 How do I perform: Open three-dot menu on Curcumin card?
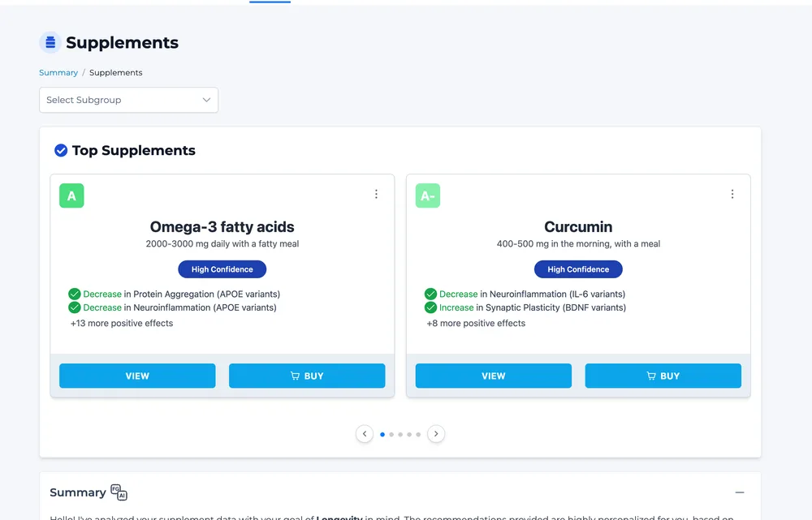732,194
